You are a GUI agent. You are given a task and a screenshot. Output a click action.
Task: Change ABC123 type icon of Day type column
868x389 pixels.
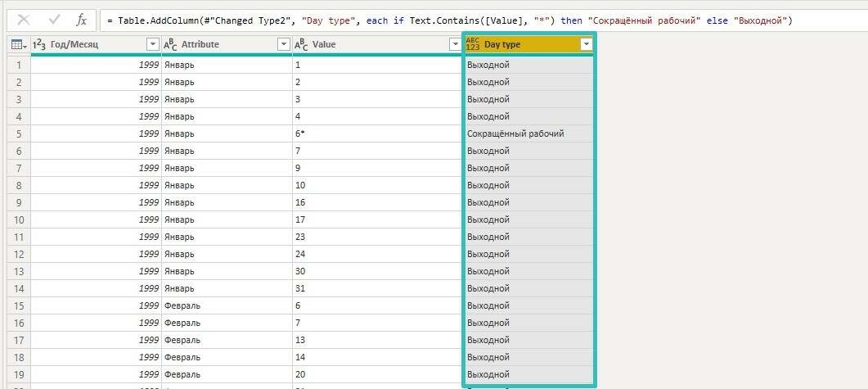(x=473, y=44)
